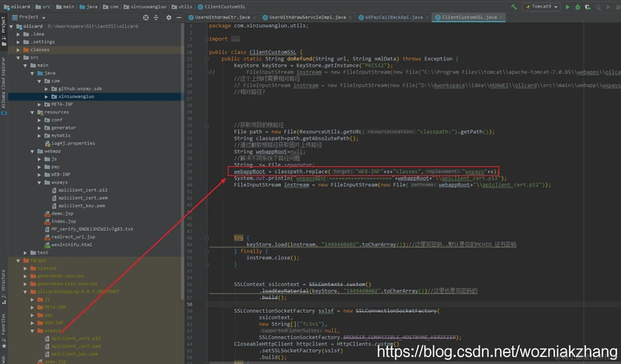
Task: Collapse the webapp folder
Action: coord(33,151)
